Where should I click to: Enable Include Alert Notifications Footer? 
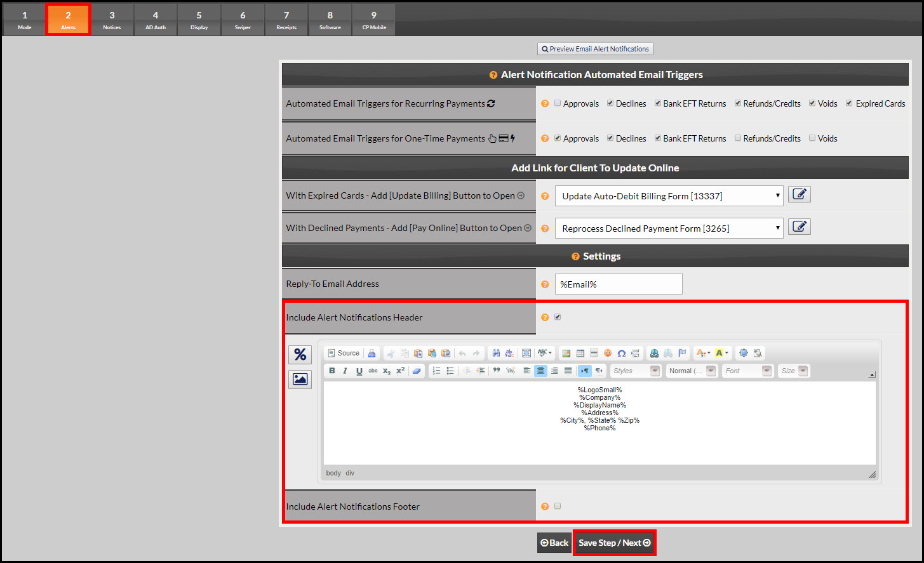557,506
